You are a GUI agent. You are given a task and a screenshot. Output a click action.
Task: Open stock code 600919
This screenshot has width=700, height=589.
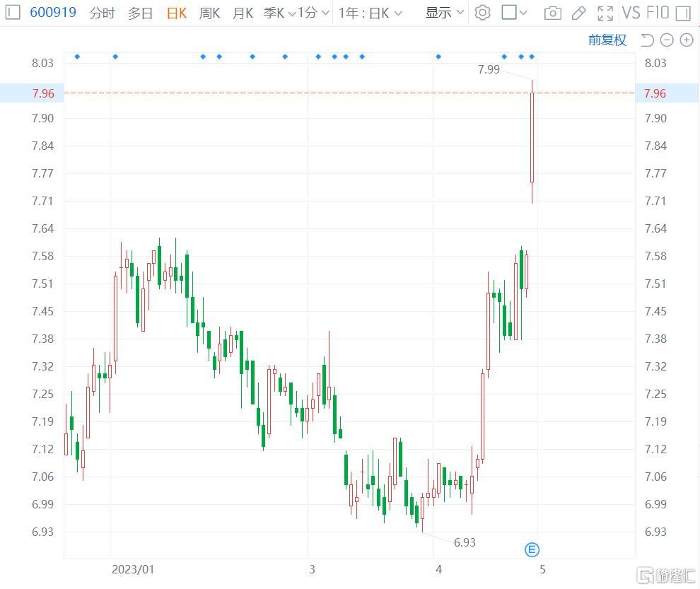(53, 12)
